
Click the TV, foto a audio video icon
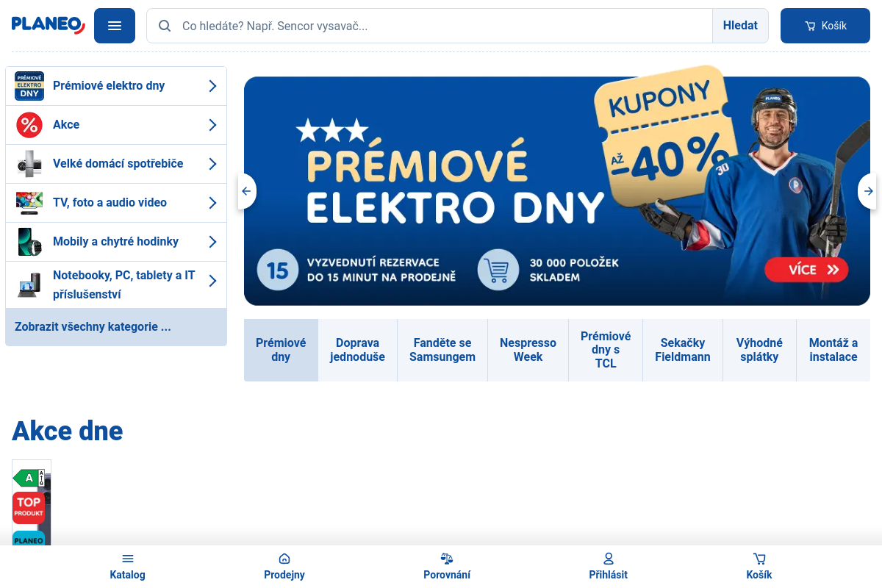29,203
